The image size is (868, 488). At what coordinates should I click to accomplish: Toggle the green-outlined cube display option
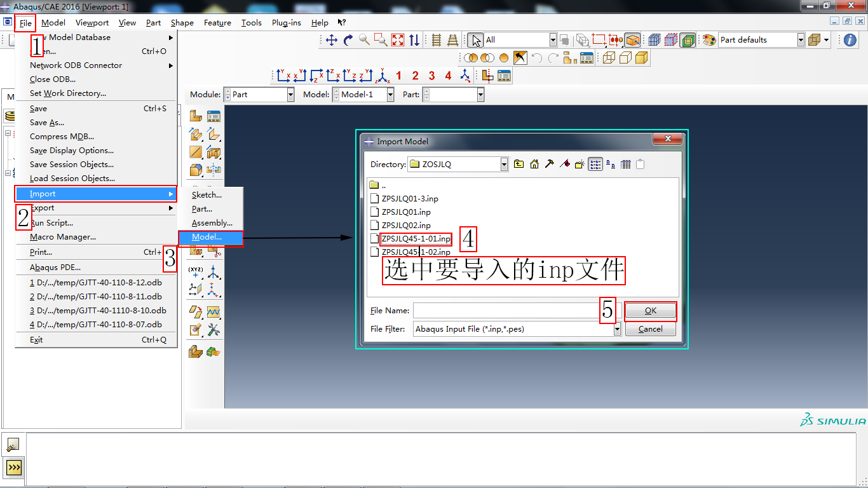pos(688,40)
